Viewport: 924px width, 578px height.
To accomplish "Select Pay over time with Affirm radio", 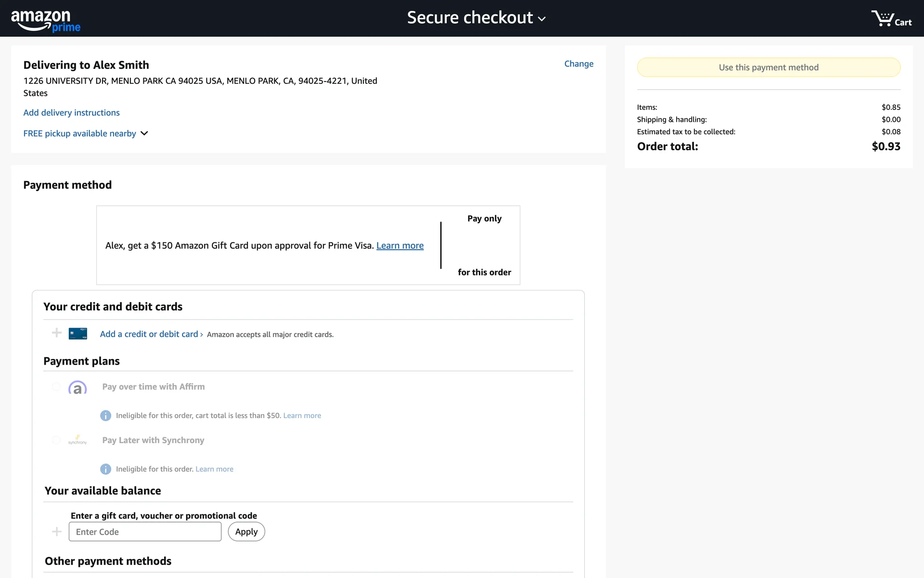I will point(56,387).
